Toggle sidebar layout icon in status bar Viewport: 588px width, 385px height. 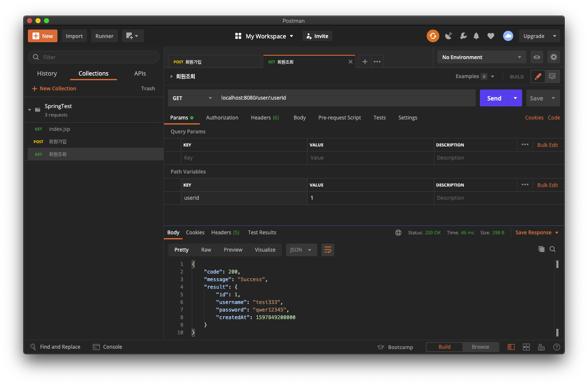tap(511, 347)
